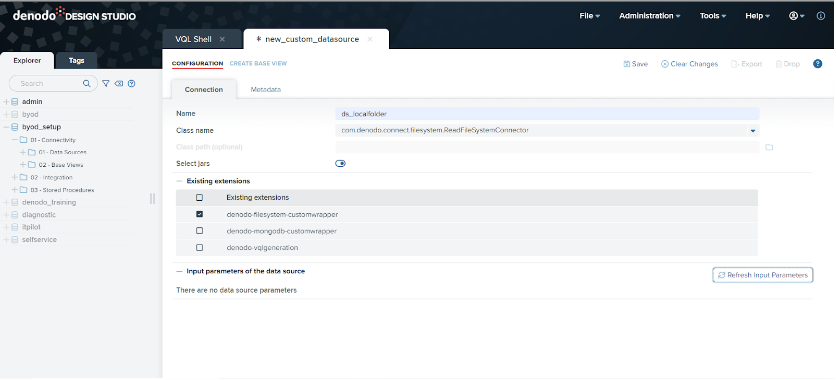Open the Metadata tab
The width and height of the screenshot is (836, 380).
coord(266,90)
